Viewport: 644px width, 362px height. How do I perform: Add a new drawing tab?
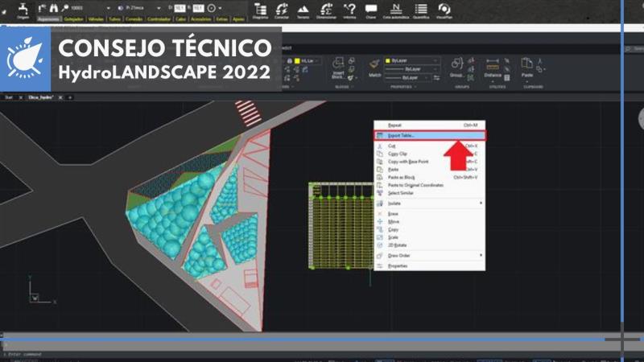point(70,97)
